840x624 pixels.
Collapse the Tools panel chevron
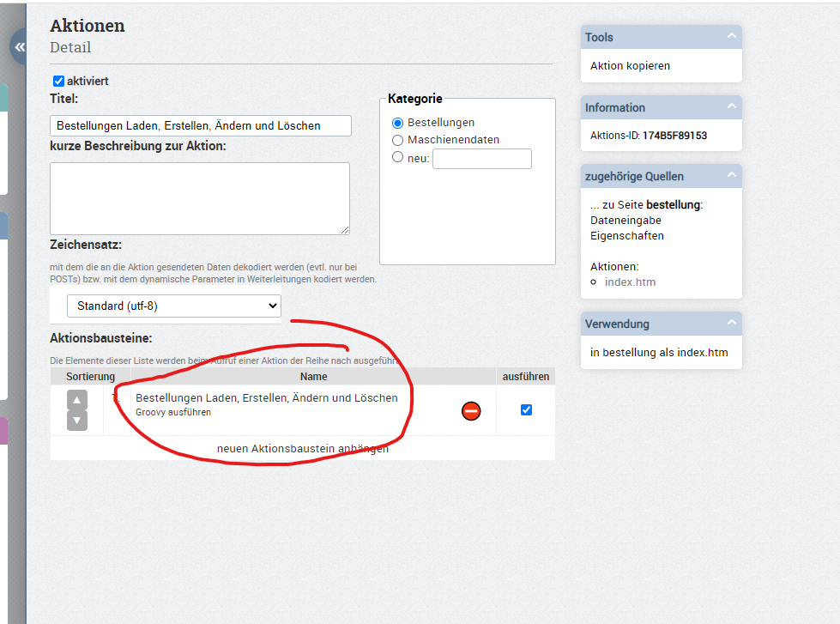[x=731, y=36]
